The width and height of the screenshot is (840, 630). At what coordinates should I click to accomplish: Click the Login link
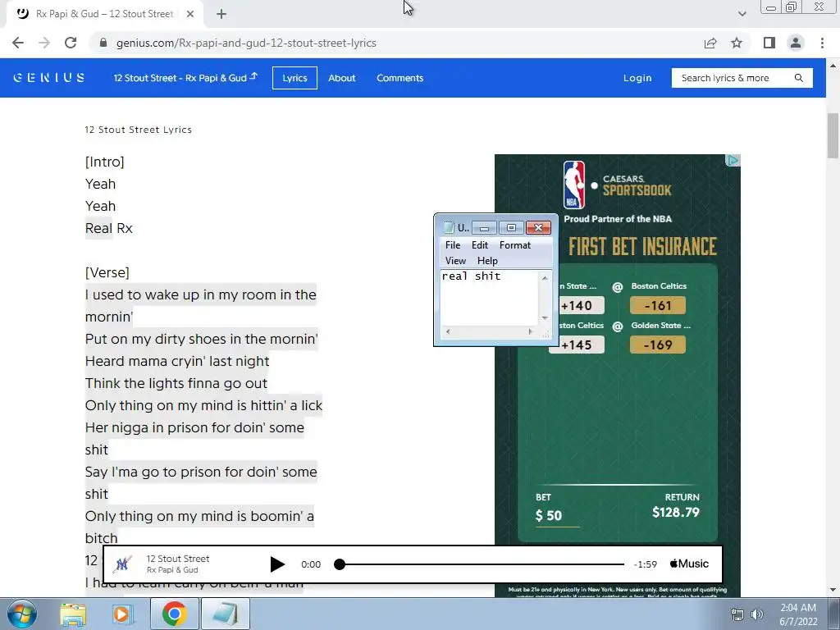pyautogui.click(x=637, y=78)
